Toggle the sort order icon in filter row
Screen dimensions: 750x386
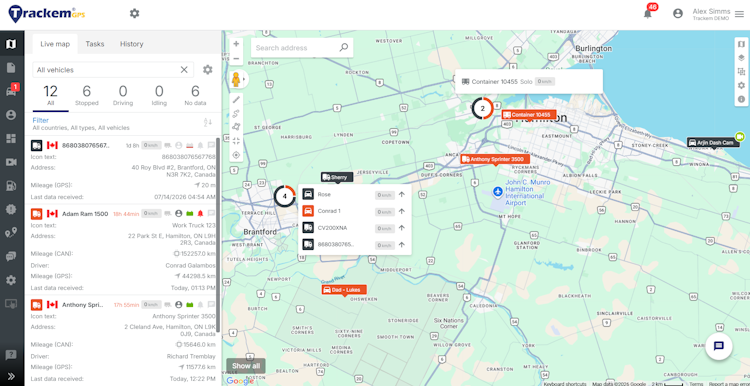click(208, 123)
